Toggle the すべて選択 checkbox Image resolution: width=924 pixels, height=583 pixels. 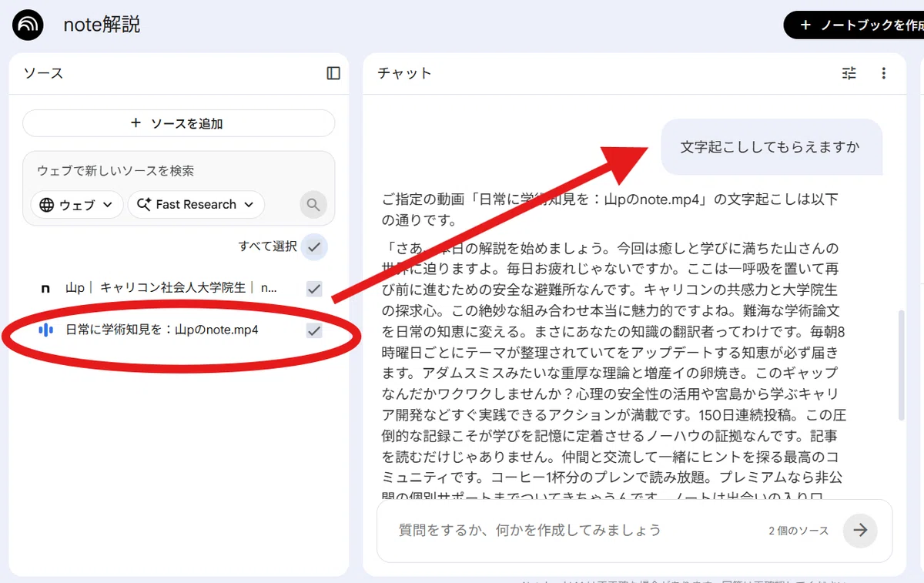pyautogui.click(x=313, y=246)
